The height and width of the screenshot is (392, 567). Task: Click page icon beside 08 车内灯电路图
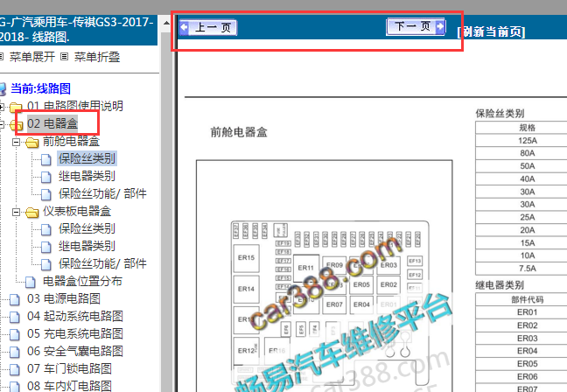pos(15,386)
